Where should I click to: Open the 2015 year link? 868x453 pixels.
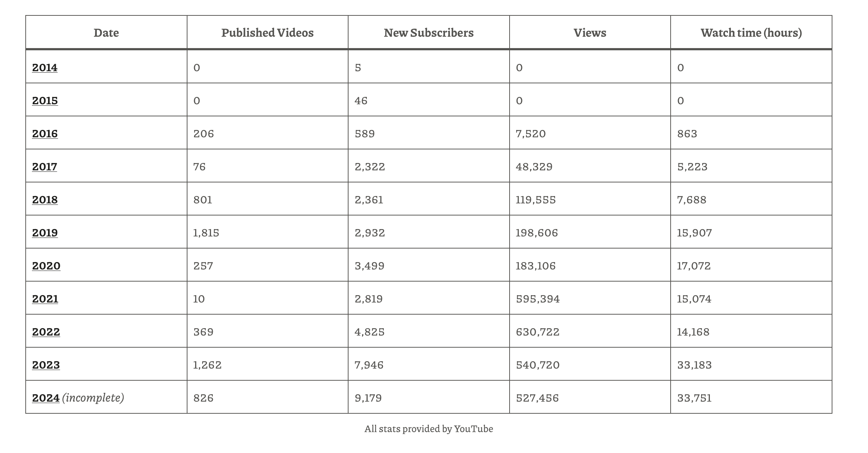tap(45, 101)
